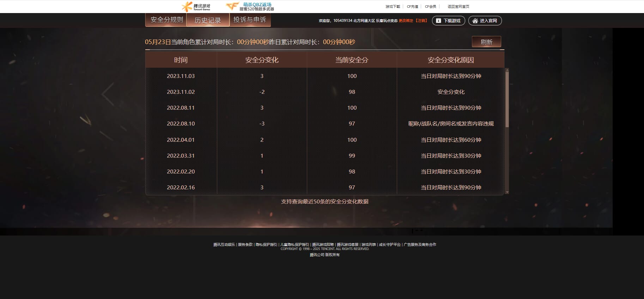Click the 支持查询最近50条的安全分变化数据 note

[324, 202]
